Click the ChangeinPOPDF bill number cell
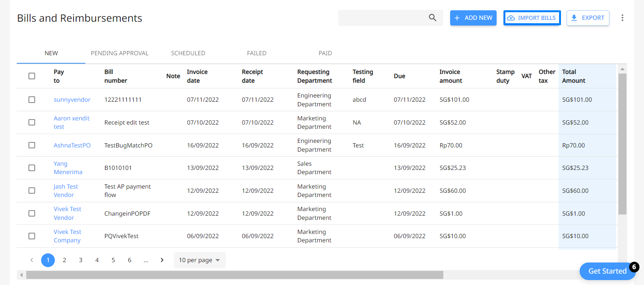Image resolution: width=644 pixels, height=285 pixels. 128,213
